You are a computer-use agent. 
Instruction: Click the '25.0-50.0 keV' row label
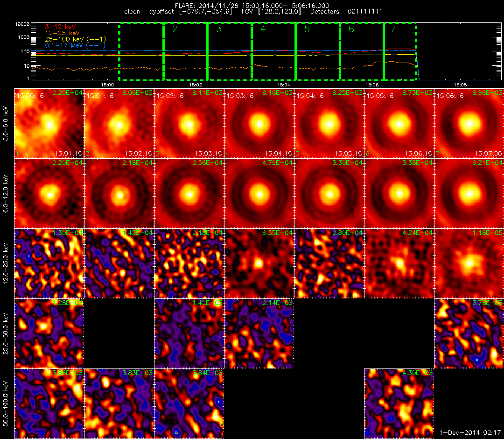tap(6, 333)
